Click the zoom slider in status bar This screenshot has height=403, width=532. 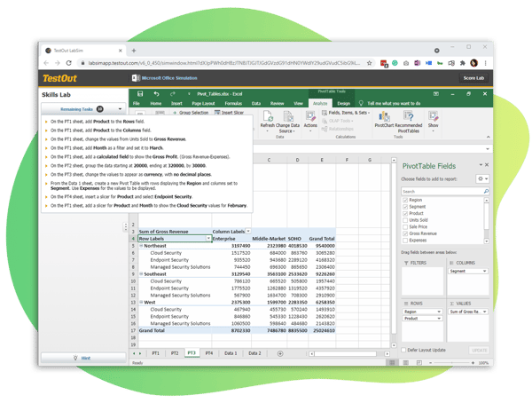(451, 363)
